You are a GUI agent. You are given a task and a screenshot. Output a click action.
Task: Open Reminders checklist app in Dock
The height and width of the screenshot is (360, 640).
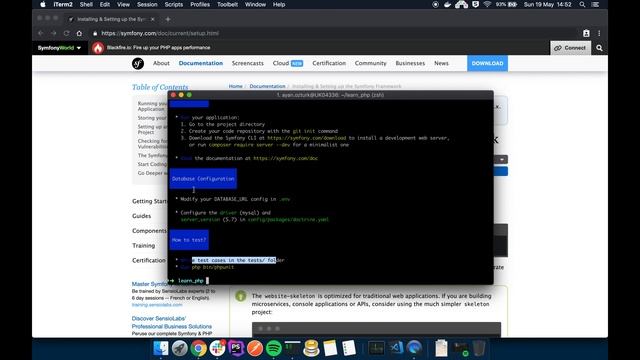pyautogui.click(x=349, y=348)
